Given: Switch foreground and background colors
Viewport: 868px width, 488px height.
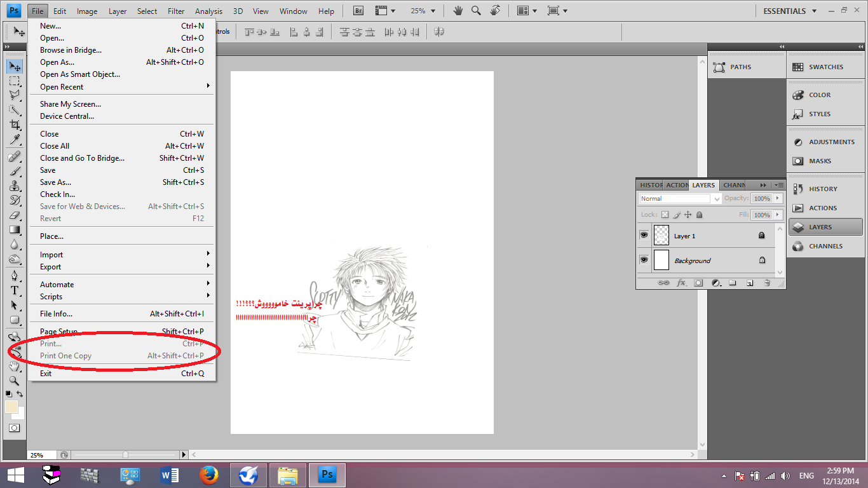Looking at the screenshot, I should click(20, 394).
